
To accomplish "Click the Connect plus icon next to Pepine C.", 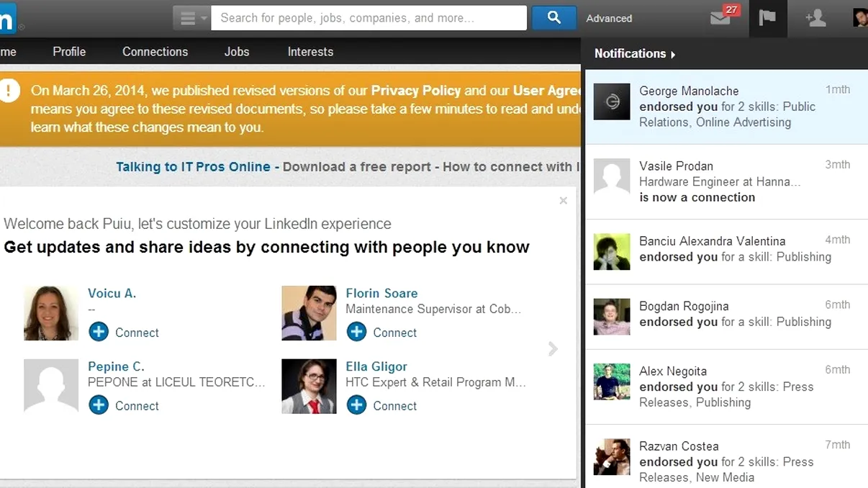I will (99, 405).
